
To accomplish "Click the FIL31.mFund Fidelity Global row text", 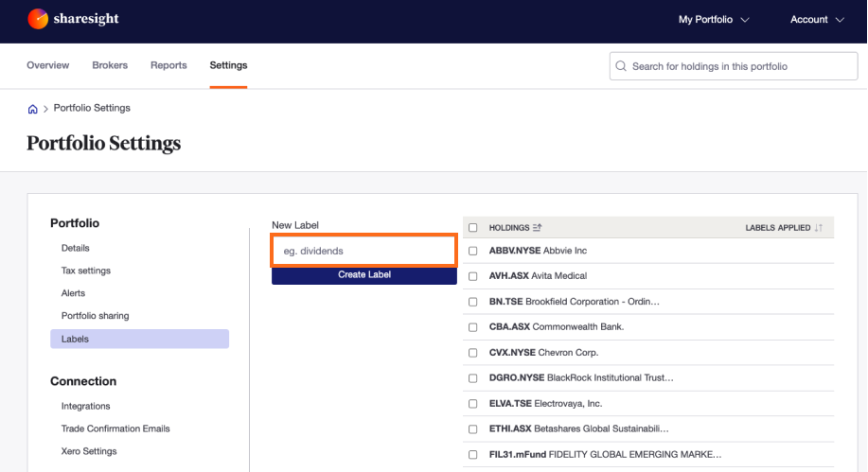I will pyautogui.click(x=605, y=454).
